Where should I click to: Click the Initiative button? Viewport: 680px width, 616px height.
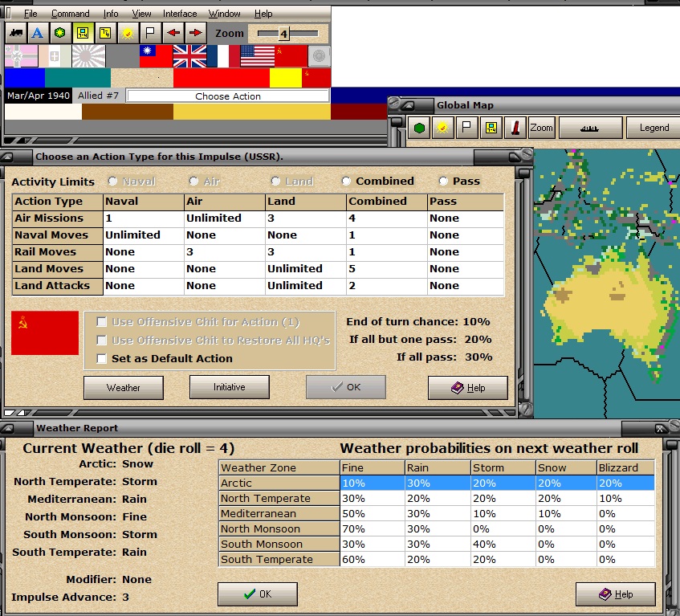[x=230, y=387]
